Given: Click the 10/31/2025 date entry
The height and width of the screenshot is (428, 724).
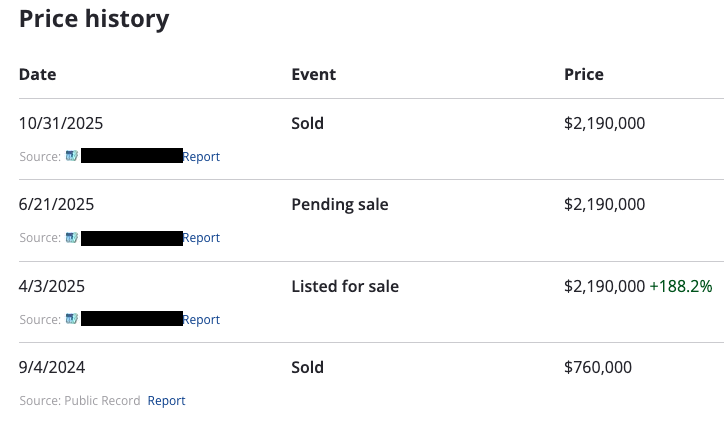Looking at the screenshot, I should click(x=61, y=123).
